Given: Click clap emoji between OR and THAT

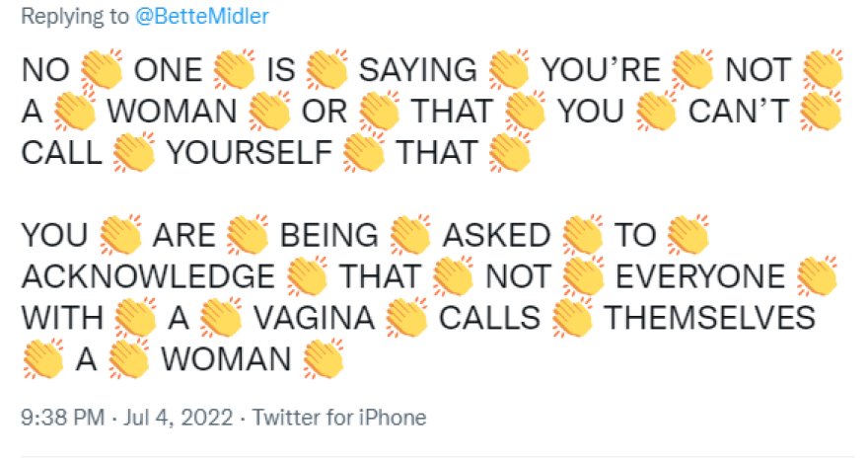Looking at the screenshot, I should tap(380, 112).
